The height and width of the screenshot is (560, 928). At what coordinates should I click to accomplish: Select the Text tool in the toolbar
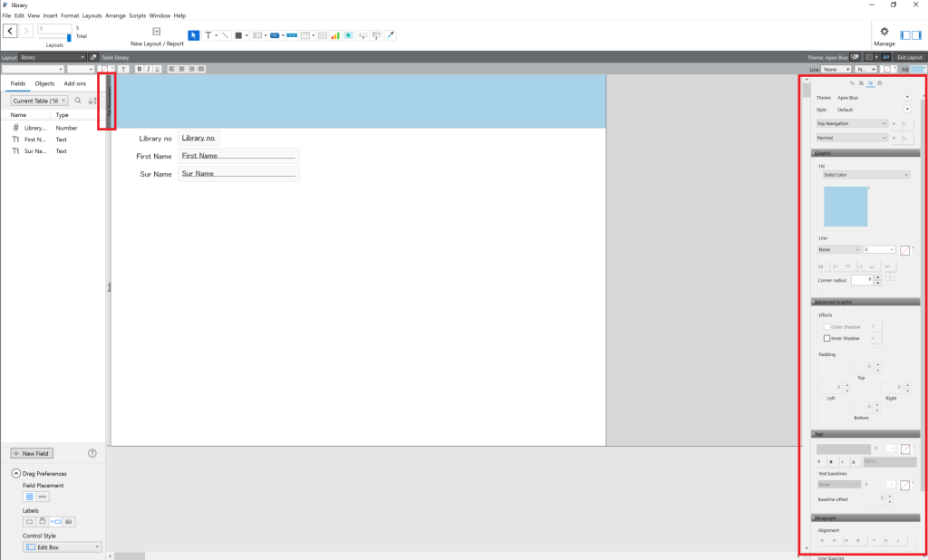click(x=208, y=34)
